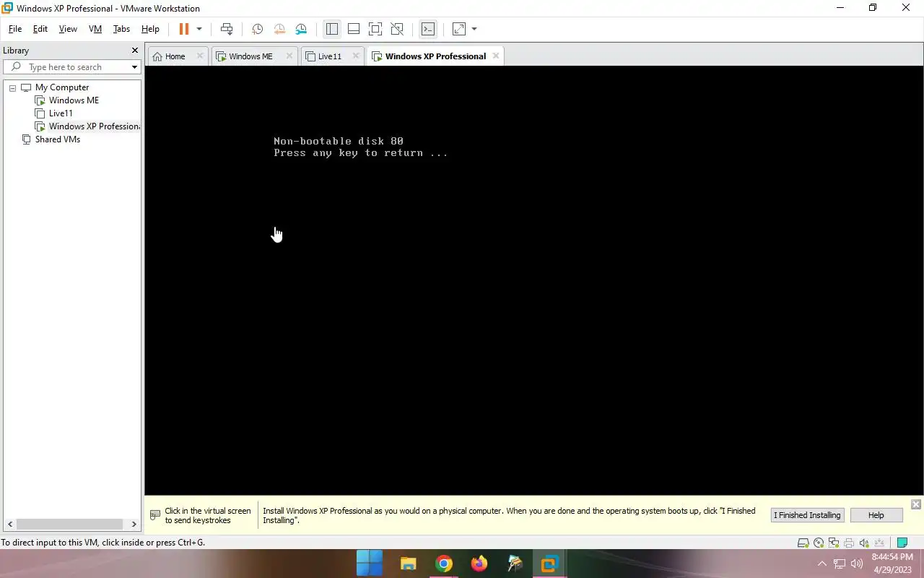Viewport: 924px width, 578px height.
Task: Toggle the thumbnail bar view icon
Action: (354, 29)
